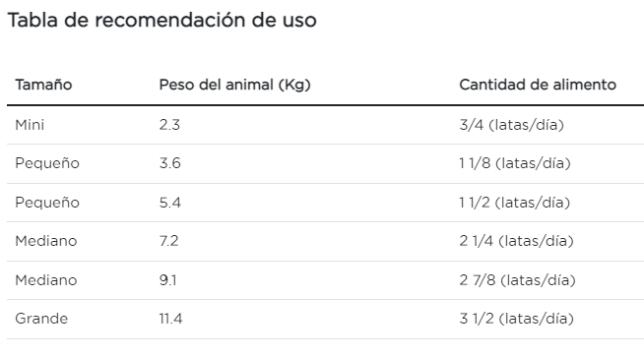The image size is (644, 357).
Task: Select the 'Peso del animal (Kg)' header
Action: (234, 85)
